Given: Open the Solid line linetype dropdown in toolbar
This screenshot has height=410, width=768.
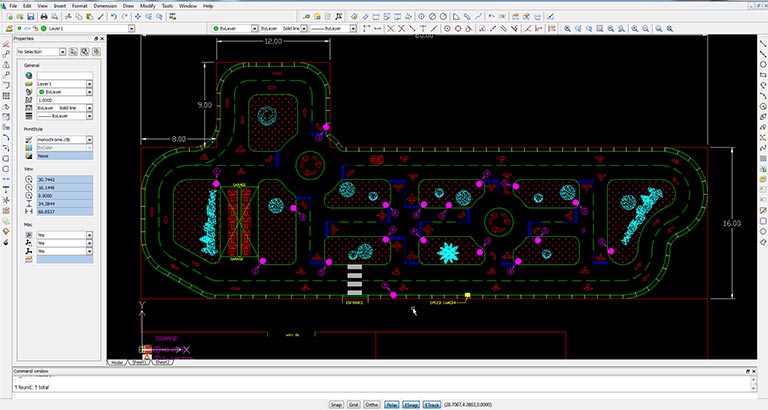Looking at the screenshot, I should click(x=304, y=29).
